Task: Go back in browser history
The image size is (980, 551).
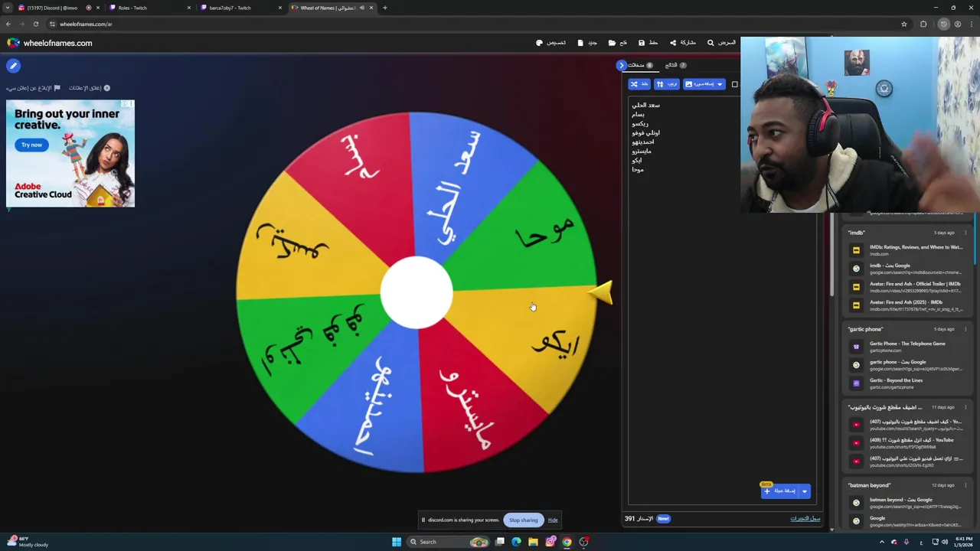Action: tap(8, 24)
